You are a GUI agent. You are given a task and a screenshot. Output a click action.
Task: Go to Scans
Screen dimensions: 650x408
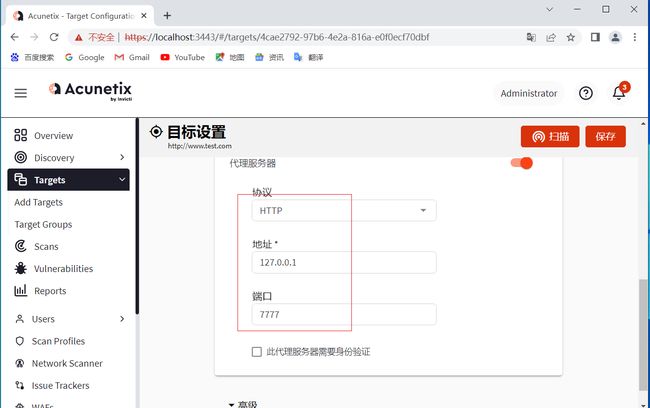coord(46,246)
